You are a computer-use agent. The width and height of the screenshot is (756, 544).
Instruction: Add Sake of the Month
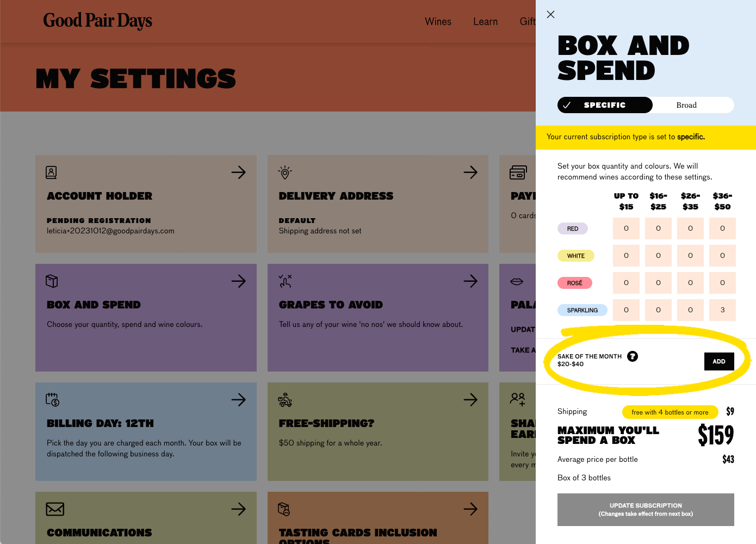(719, 361)
